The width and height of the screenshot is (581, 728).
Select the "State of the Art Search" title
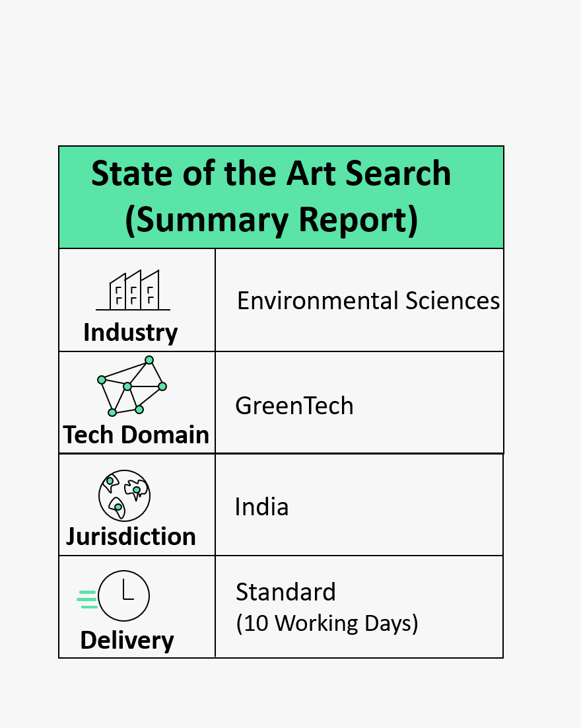[271, 174]
